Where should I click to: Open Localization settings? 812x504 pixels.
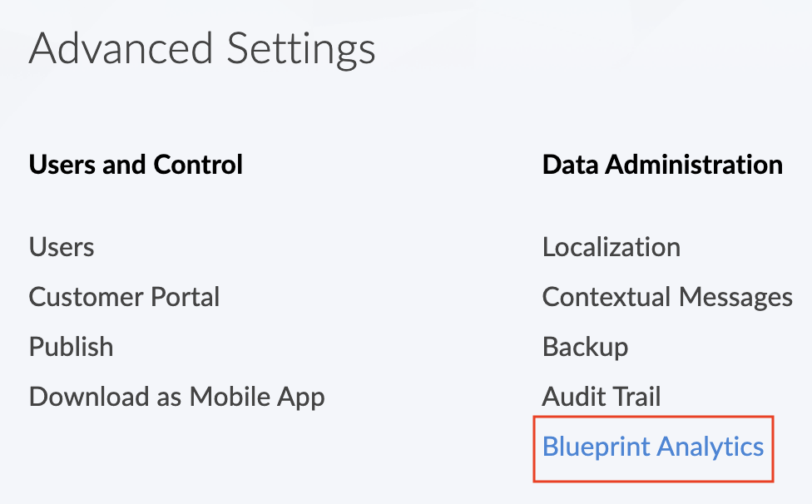(611, 247)
